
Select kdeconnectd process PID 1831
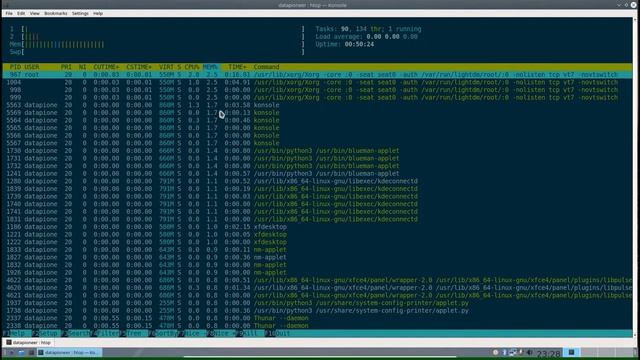[318, 219]
